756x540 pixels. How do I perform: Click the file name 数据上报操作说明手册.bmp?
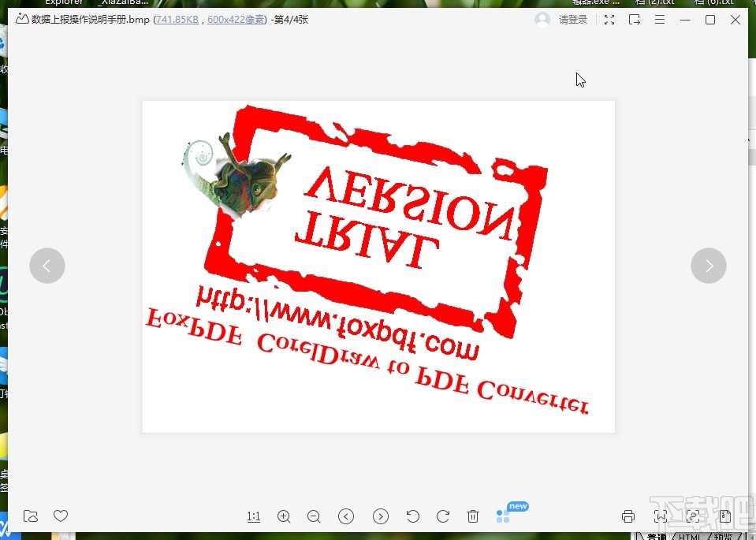(90, 20)
